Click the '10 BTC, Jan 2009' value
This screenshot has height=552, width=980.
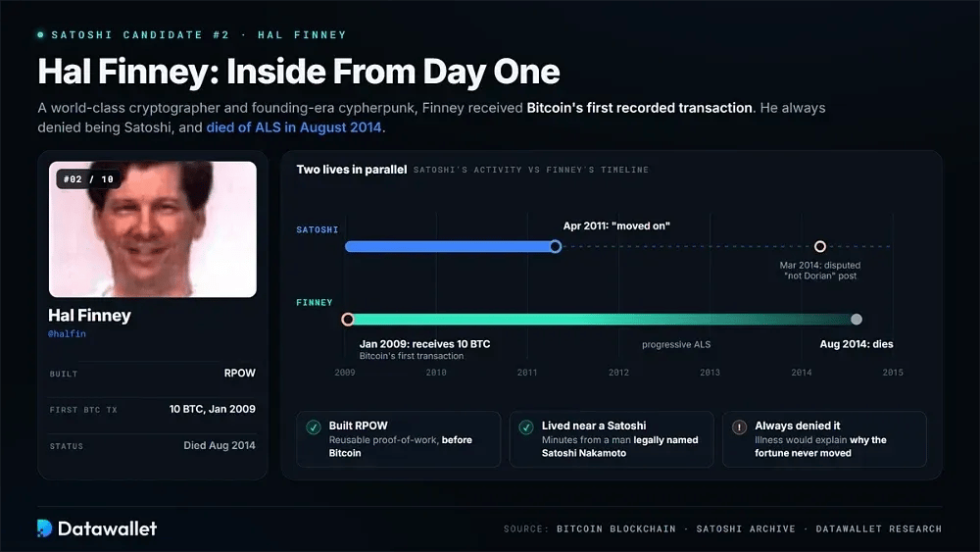213,409
